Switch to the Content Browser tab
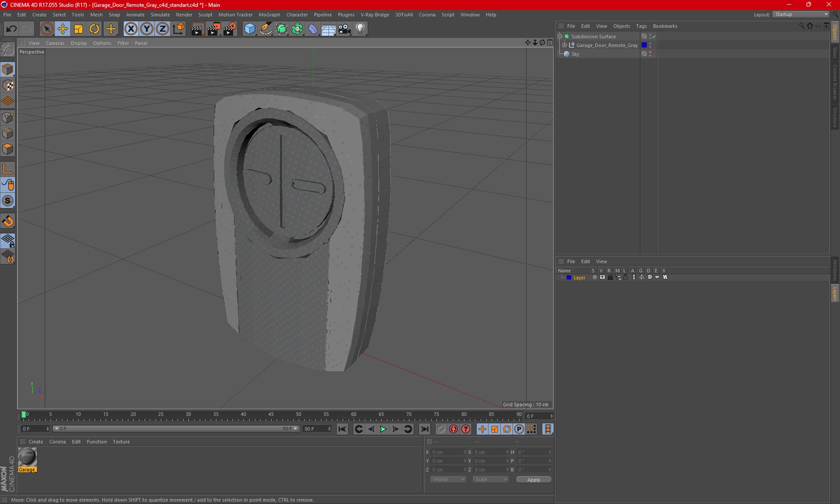The image size is (840, 504). (835, 83)
